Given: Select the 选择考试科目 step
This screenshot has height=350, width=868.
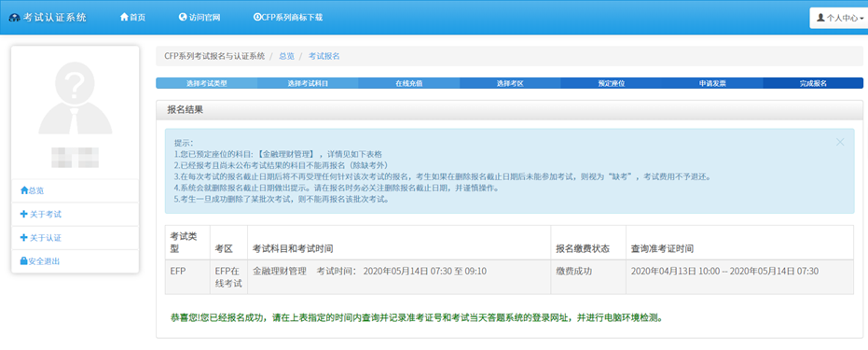Looking at the screenshot, I should [x=308, y=83].
